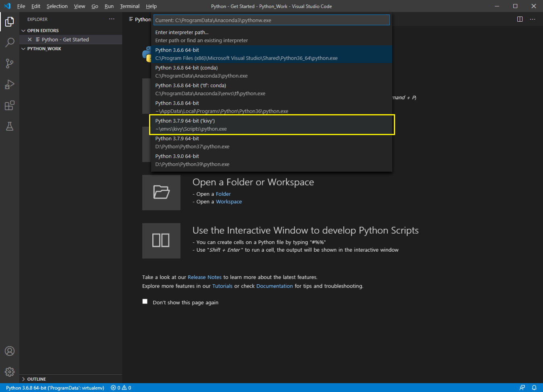Image resolution: width=543 pixels, height=392 pixels.
Task: Open the Manage gear icon
Action: click(x=10, y=372)
